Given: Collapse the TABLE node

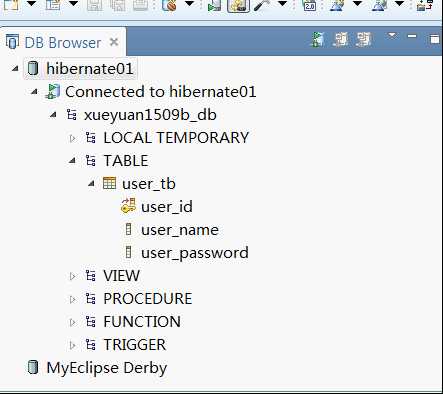Looking at the screenshot, I should pos(72,161).
